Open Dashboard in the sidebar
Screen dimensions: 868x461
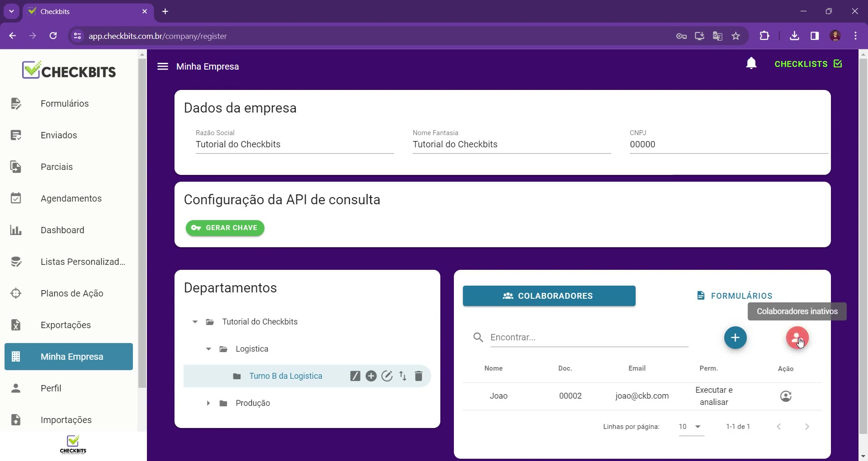click(x=69, y=230)
